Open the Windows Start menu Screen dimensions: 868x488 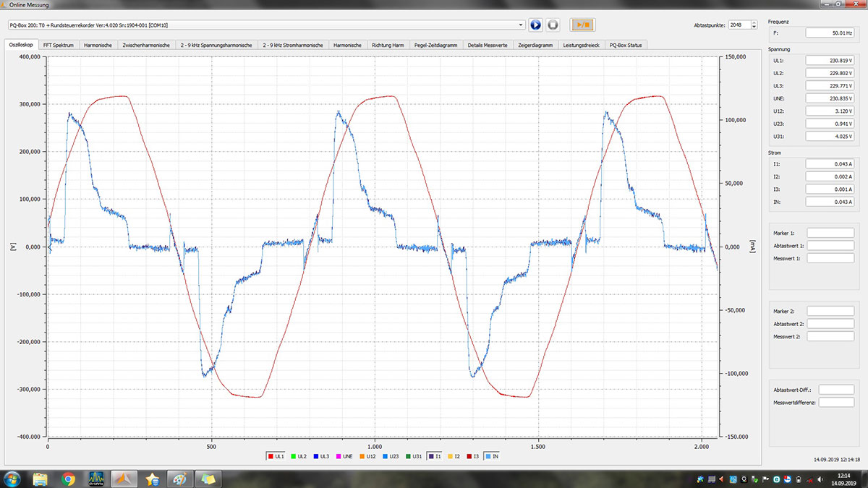point(12,479)
